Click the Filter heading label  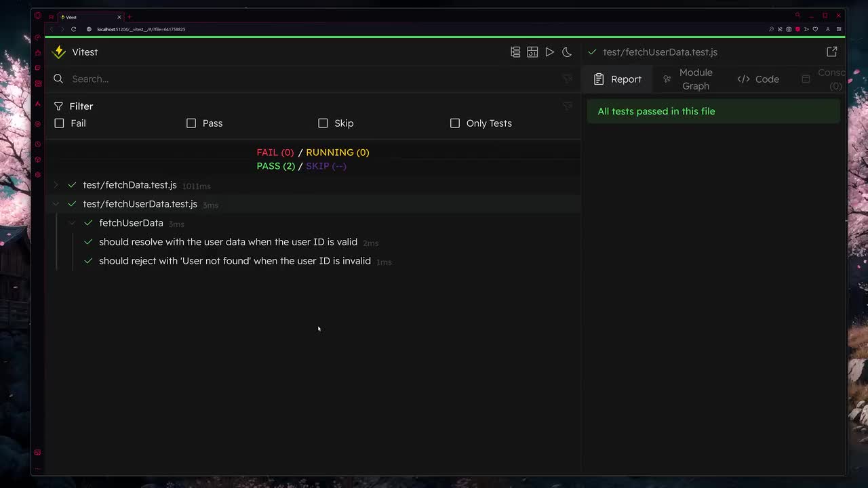point(81,106)
